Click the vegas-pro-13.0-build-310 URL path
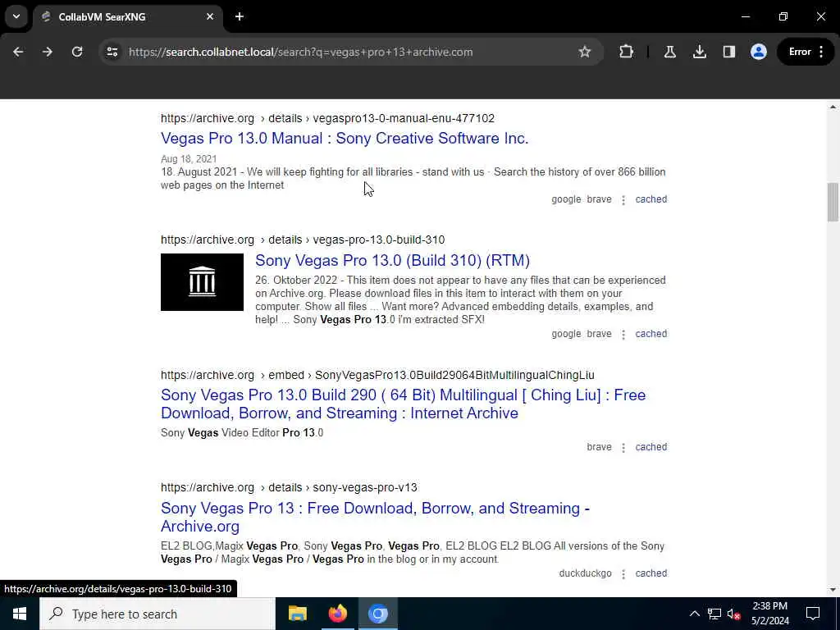Screen dimensions: 840x630 point(379,240)
